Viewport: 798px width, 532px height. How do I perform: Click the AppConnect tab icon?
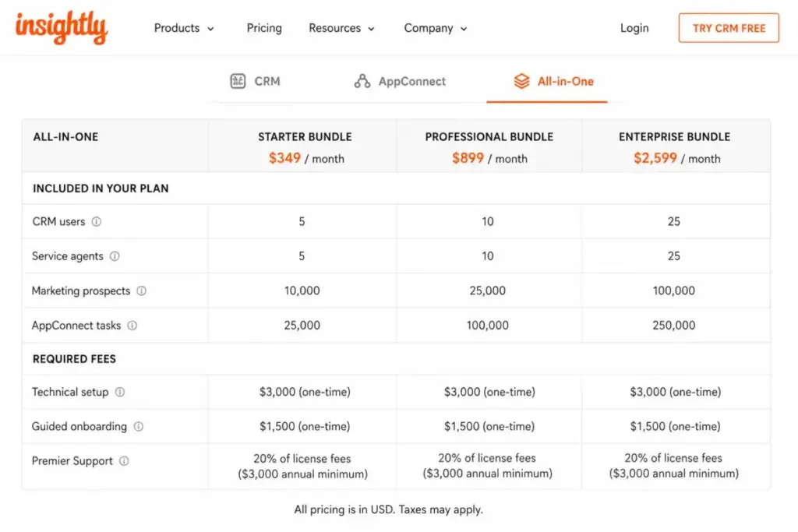(x=362, y=81)
